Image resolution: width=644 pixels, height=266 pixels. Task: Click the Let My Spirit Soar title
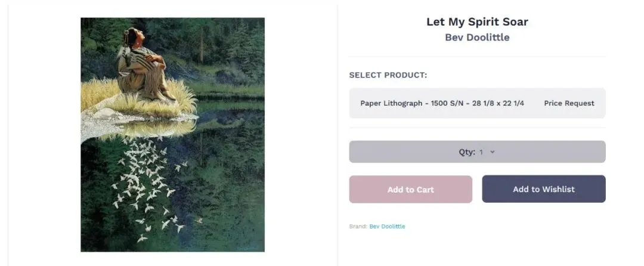477,22
